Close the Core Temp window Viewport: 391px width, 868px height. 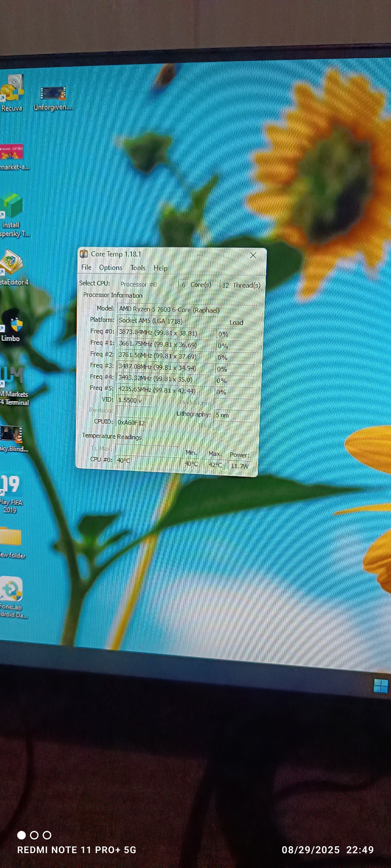253,256
